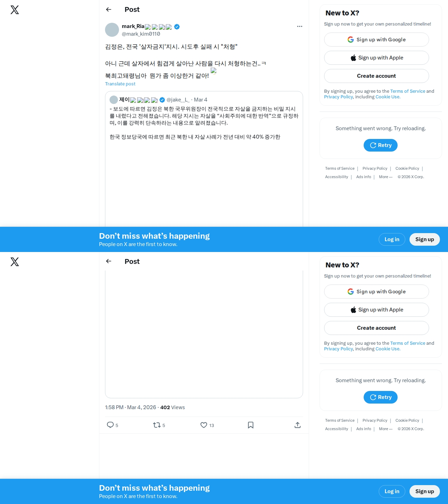This screenshot has height=504, width=448.
Task: Sign up with Google in top panel
Action: tap(377, 40)
